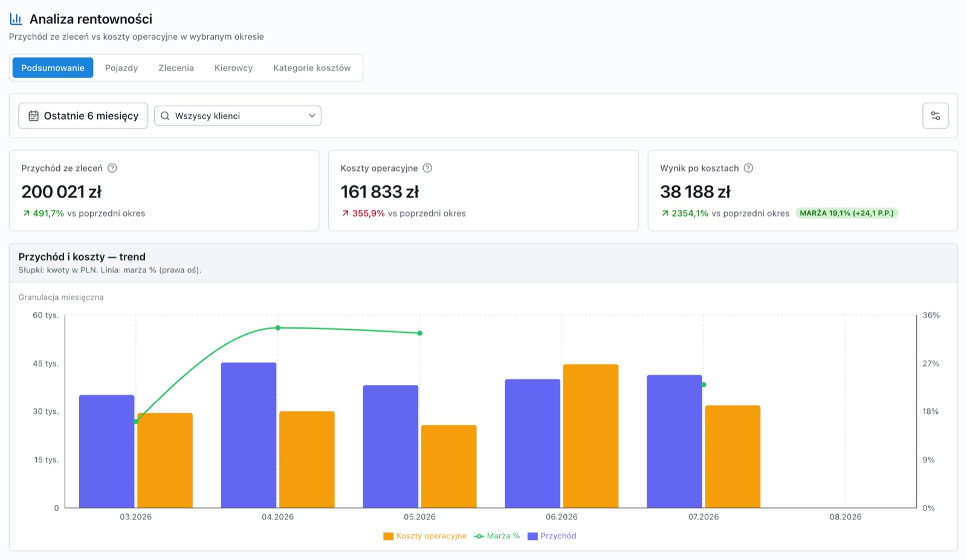The height and width of the screenshot is (560, 967).
Task: Click the blue Przychód legend swatch
Action: [x=532, y=536]
